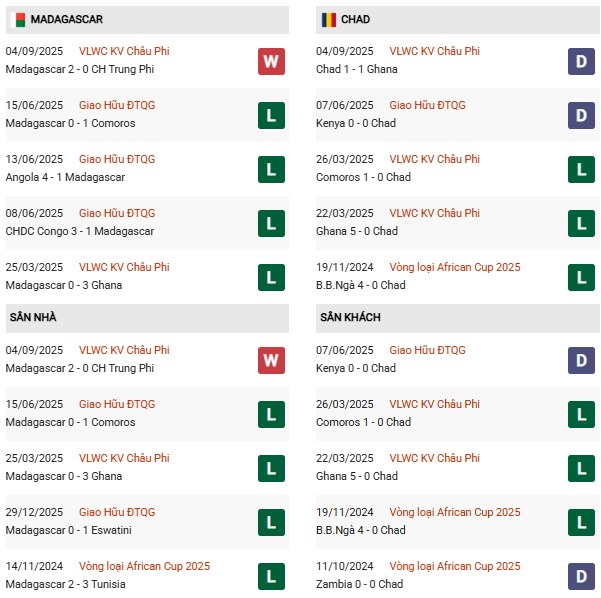
Task: Click W badge for 04/09/2025 Madagascar match
Action: (x=271, y=61)
